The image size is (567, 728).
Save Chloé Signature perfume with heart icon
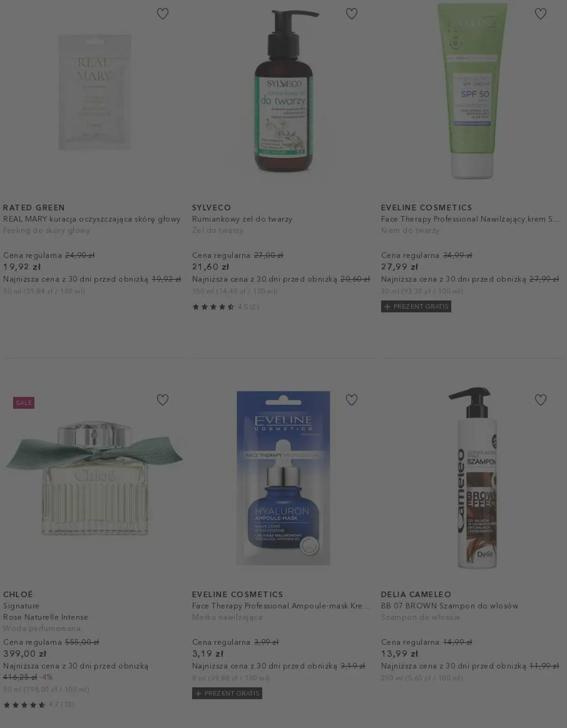162,400
